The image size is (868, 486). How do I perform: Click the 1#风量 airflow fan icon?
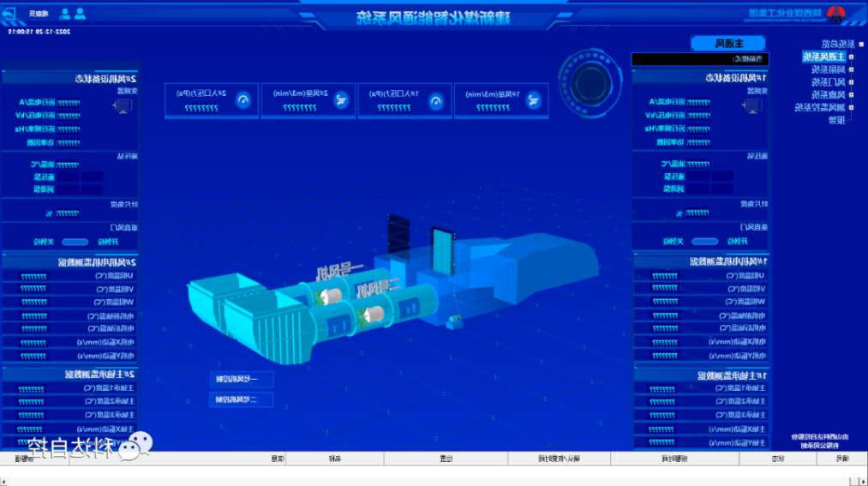pyautogui.click(x=533, y=100)
